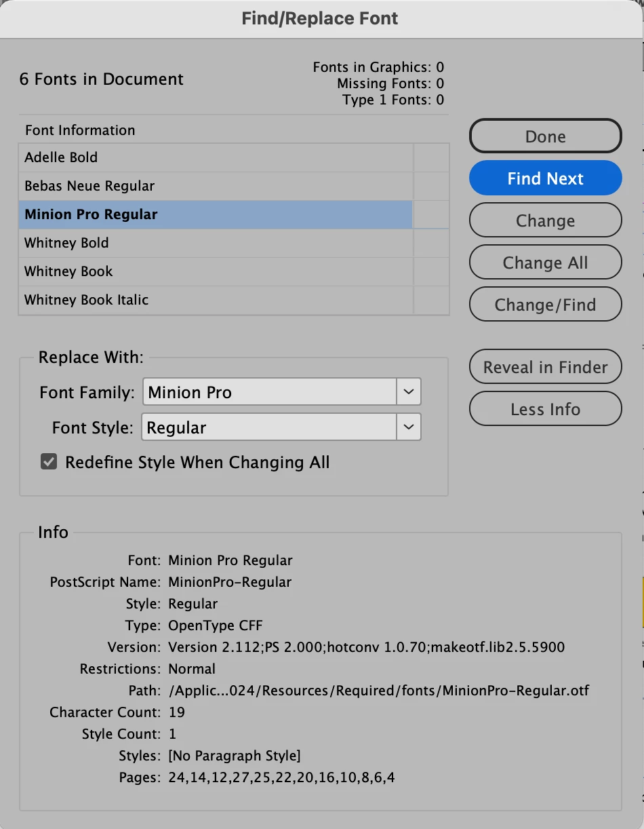Screen dimensions: 644x829
Task: Select Whitney Book Italic font row
Action: click(234, 300)
